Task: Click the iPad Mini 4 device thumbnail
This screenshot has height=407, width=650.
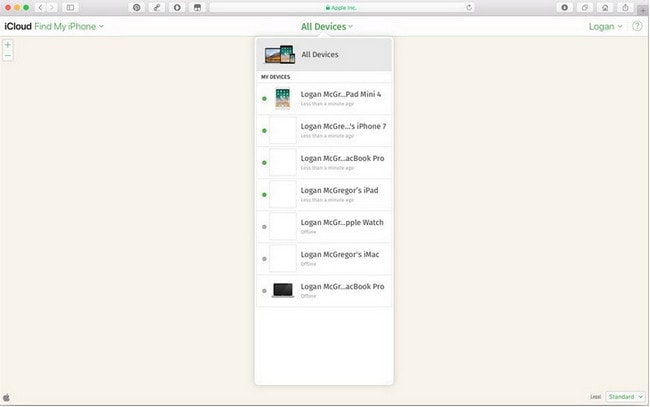Action: (283, 99)
